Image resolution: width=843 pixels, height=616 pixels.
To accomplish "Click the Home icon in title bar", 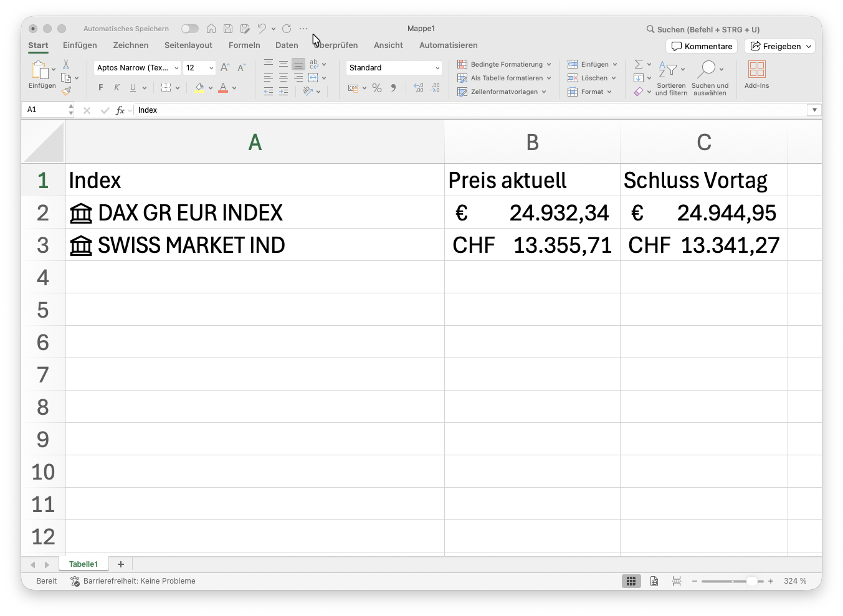I will (x=211, y=29).
